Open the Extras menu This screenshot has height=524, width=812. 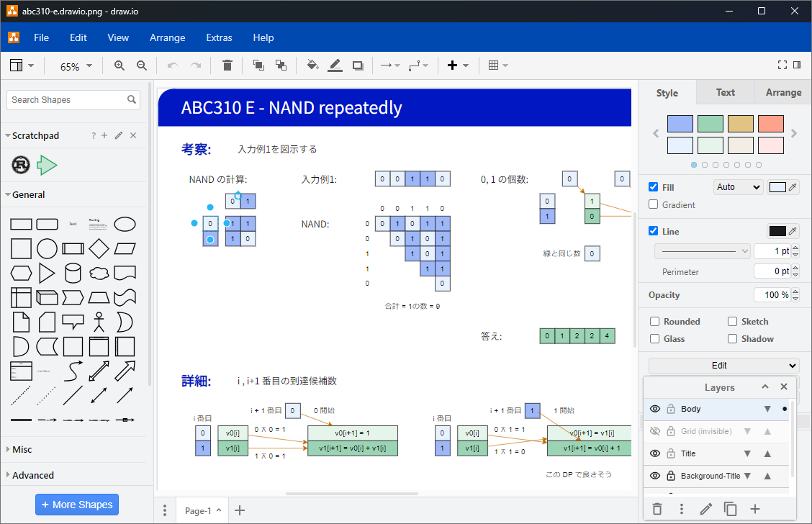pyautogui.click(x=219, y=38)
